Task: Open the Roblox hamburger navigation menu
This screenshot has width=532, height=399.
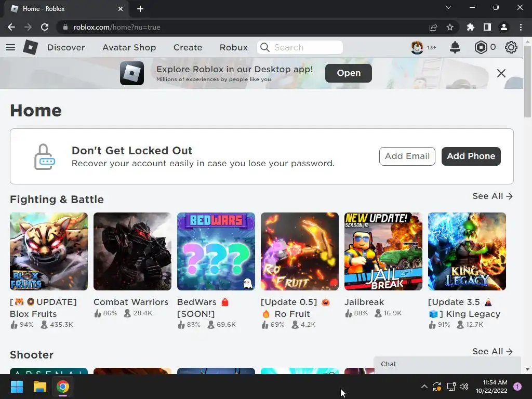Action: click(x=10, y=47)
